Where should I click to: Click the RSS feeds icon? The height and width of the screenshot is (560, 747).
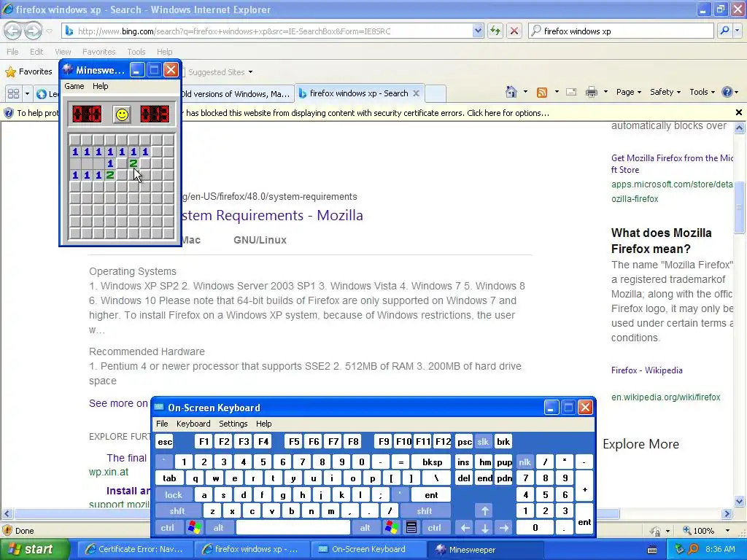(x=542, y=93)
